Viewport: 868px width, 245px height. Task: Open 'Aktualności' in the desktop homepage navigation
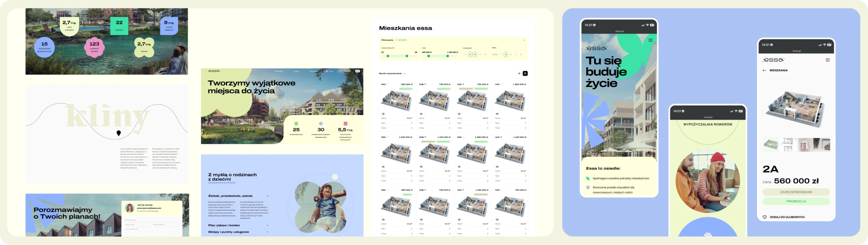[x=314, y=71]
